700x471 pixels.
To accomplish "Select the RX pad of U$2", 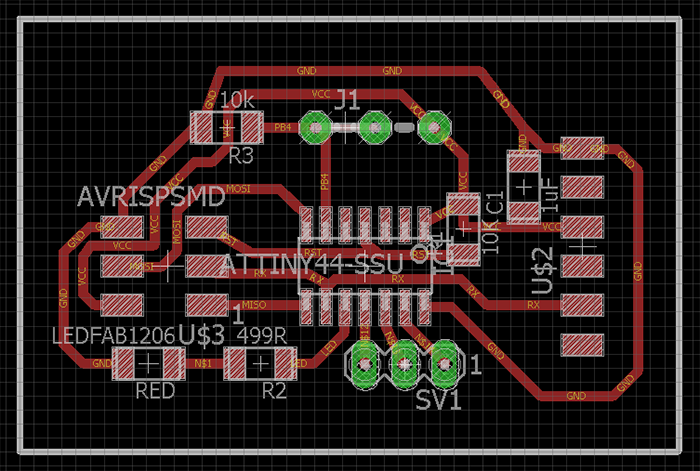I will (583, 305).
